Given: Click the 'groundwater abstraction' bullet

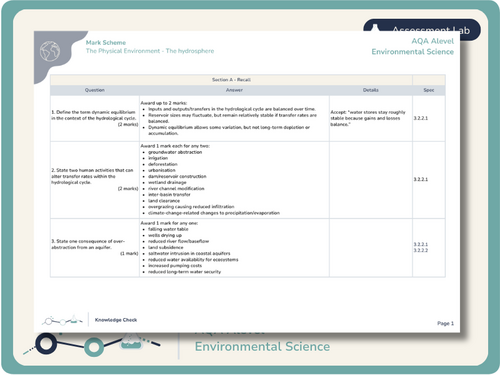Looking at the screenshot, I should click(175, 152).
